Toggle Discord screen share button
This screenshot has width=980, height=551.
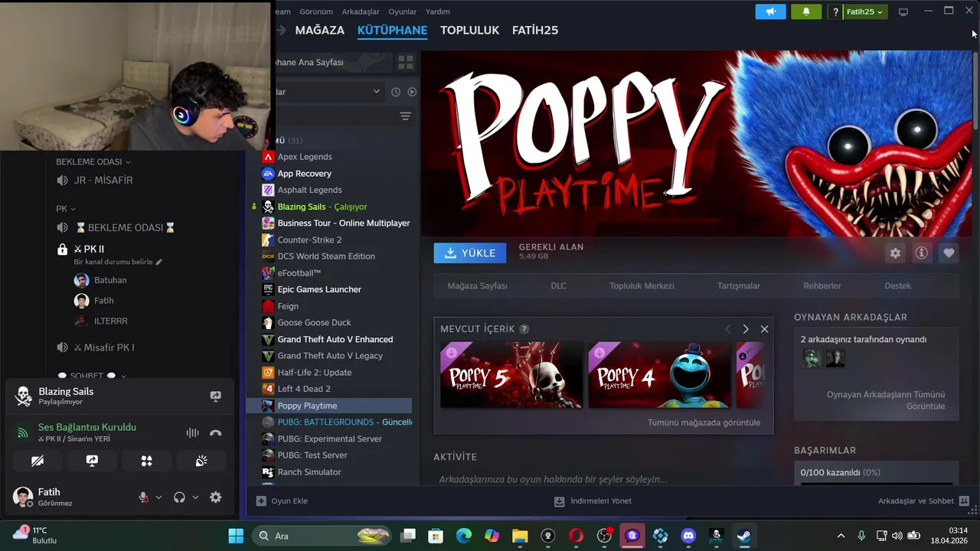point(92,461)
